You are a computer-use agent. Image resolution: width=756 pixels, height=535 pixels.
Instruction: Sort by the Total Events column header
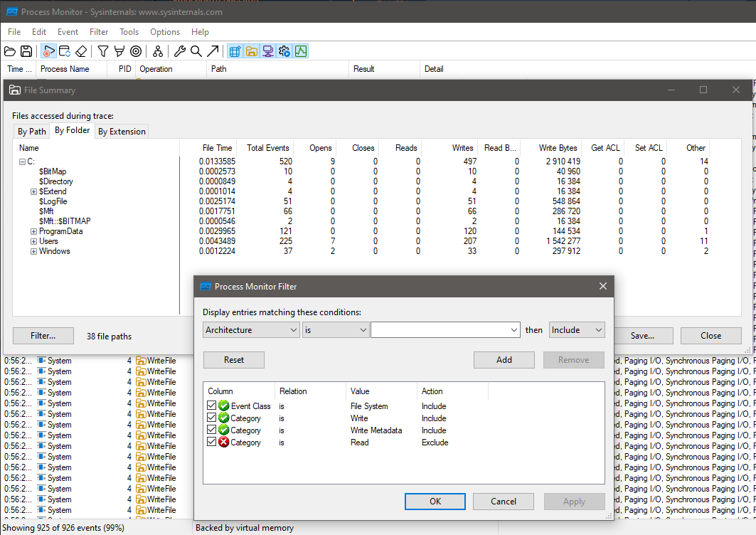click(x=267, y=147)
